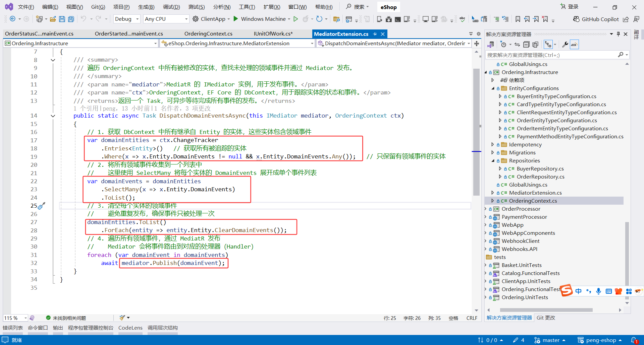The width and height of the screenshot is (644, 345).
Task: Click the Save All double-floppy icon
Action: (71, 19)
